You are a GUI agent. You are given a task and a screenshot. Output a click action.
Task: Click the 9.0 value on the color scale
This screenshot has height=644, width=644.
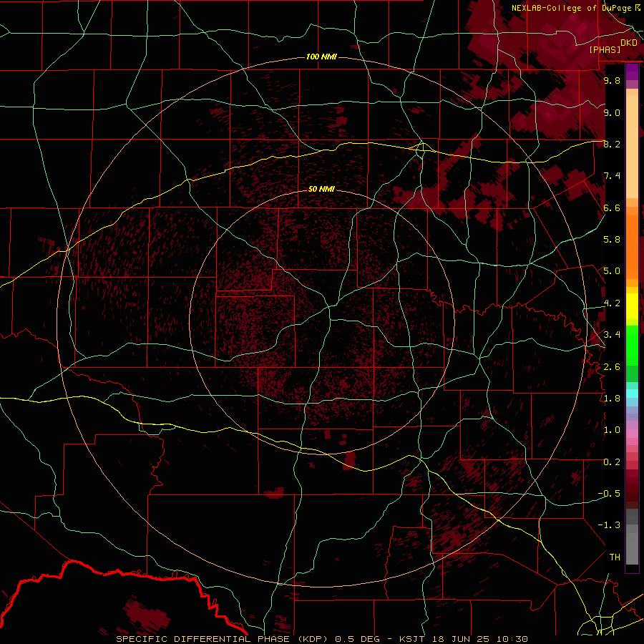pos(612,112)
